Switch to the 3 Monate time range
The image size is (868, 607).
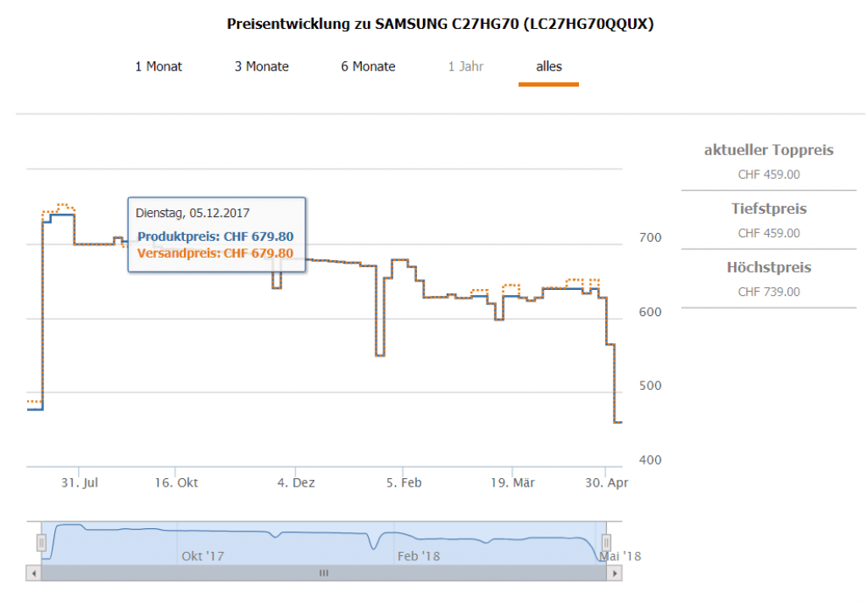click(262, 66)
